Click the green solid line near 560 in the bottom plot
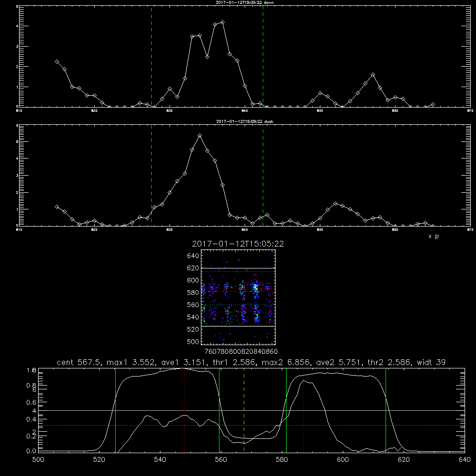 (x=219, y=410)
